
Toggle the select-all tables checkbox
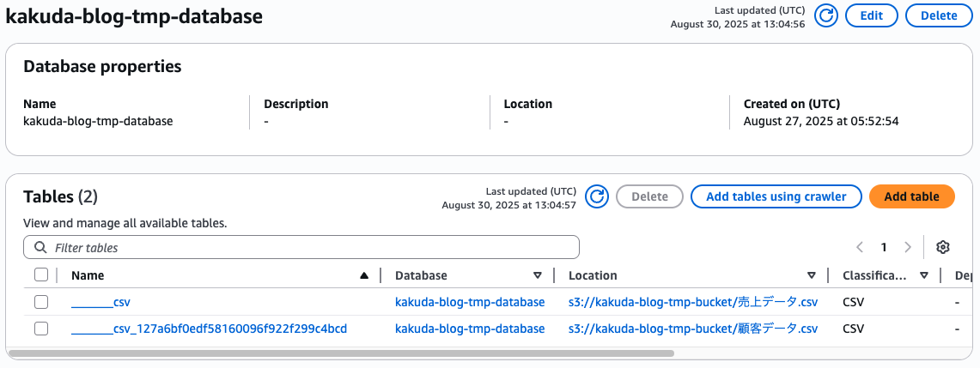(41, 275)
